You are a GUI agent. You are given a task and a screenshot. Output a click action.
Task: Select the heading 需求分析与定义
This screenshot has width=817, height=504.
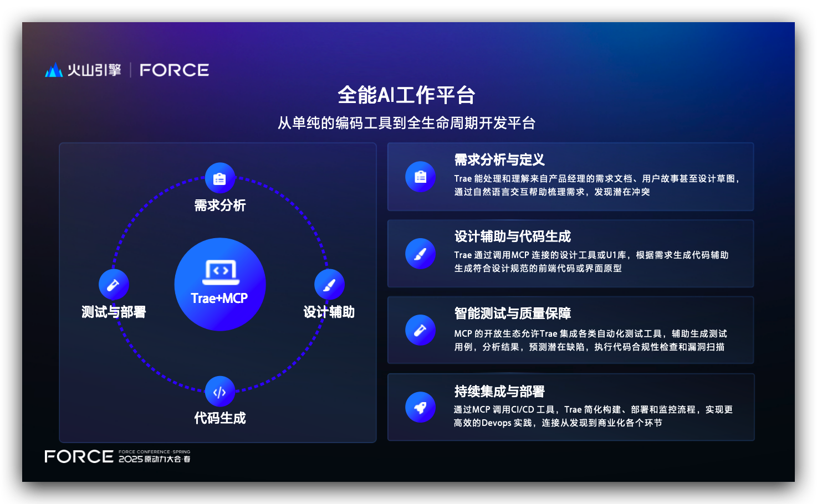point(499,160)
